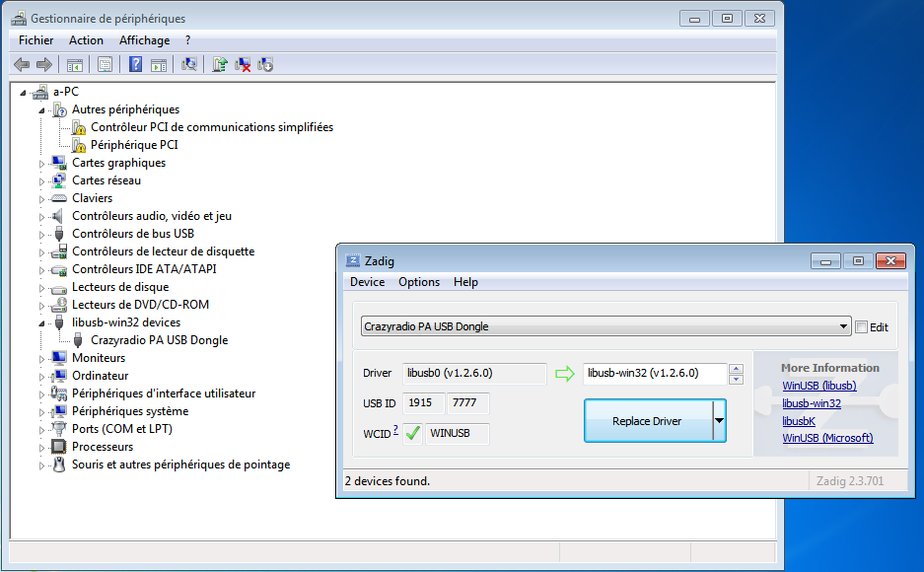Click the Claviers keyboard icon
Image resolution: width=924 pixels, height=572 pixels.
(x=59, y=198)
